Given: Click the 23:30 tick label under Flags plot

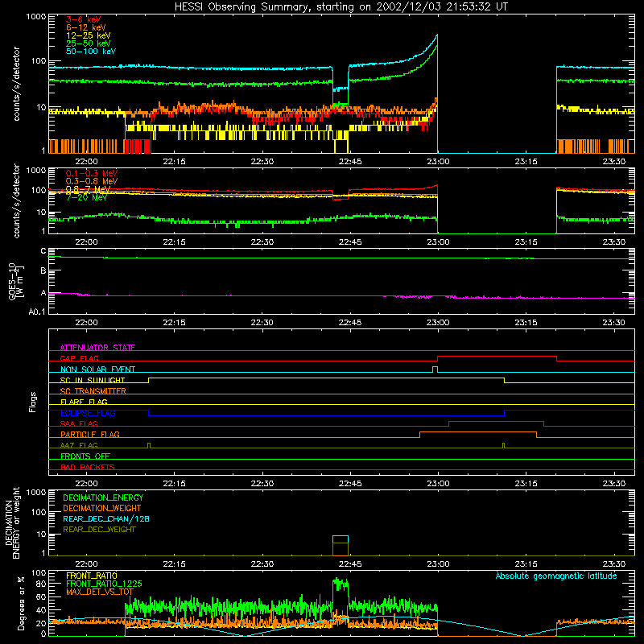Looking at the screenshot, I should coord(613,484).
